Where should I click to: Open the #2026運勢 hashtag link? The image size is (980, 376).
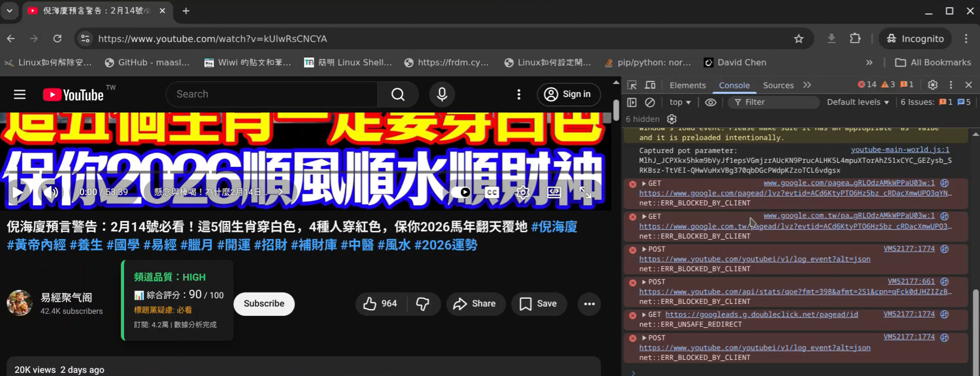click(446, 245)
